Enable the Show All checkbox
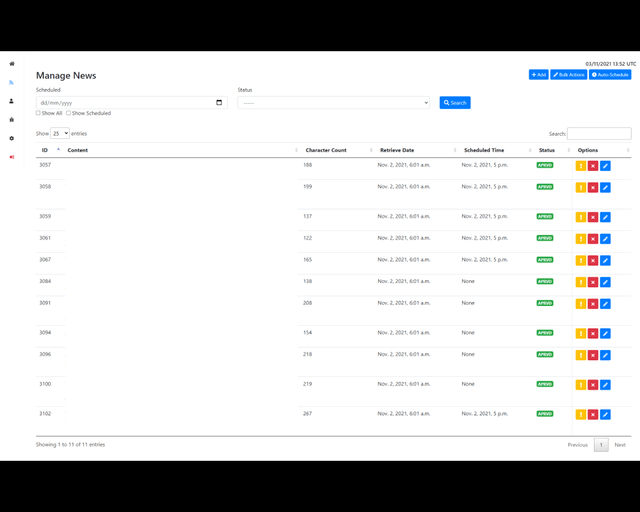Image resolution: width=640 pixels, height=512 pixels. click(x=39, y=113)
